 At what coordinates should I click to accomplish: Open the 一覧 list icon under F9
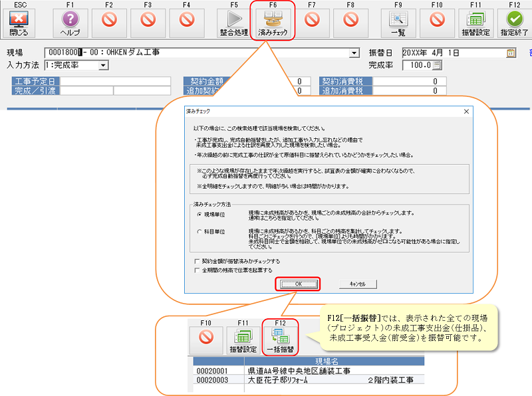(398, 24)
